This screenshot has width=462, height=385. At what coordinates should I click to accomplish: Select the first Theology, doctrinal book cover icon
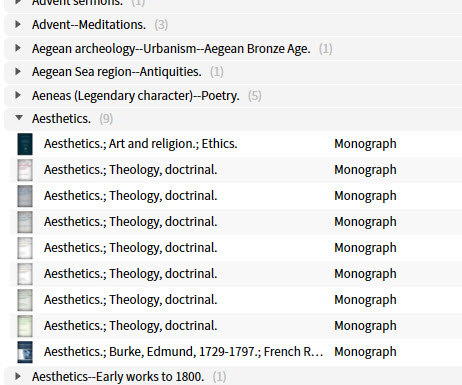(25, 170)
